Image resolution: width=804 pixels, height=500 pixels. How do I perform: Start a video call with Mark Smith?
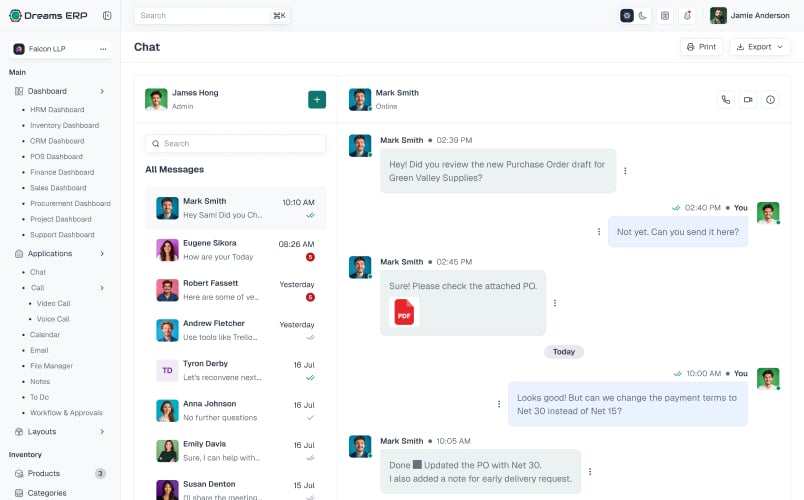tap(748, 99)
